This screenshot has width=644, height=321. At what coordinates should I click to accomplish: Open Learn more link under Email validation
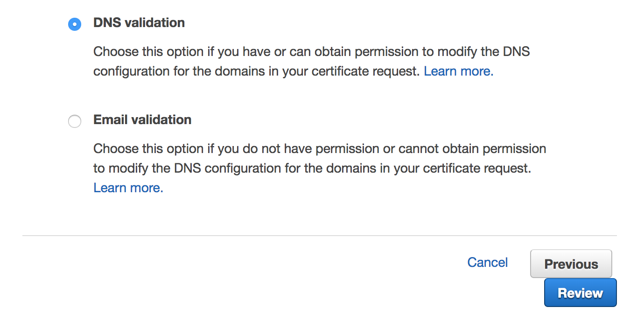click(x=128, y=188)
